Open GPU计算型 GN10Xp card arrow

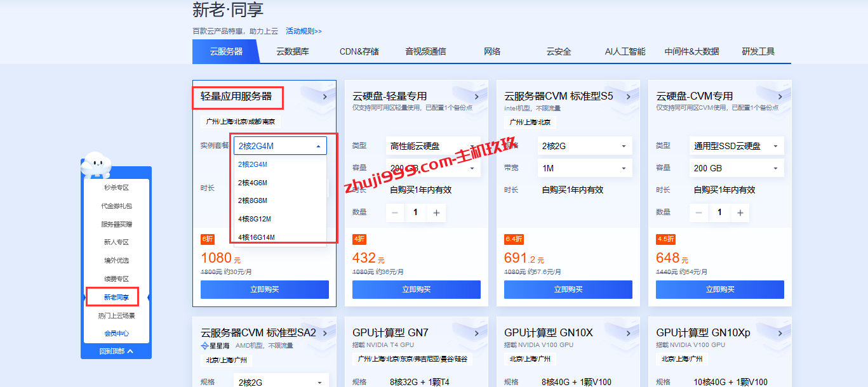(780, 333)
